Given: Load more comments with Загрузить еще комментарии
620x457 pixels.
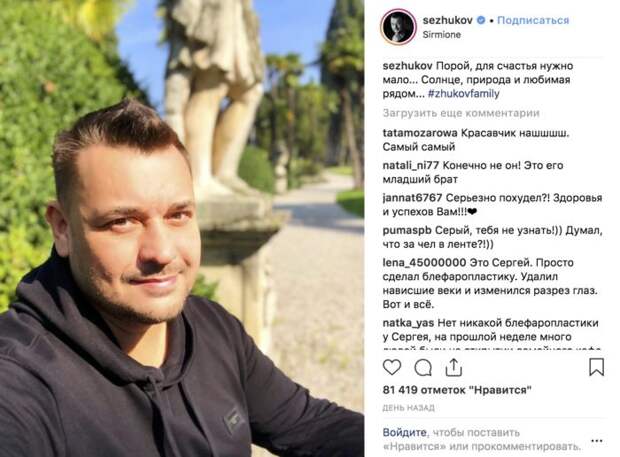Looking at the screenshot, I should pyautogui.click(x=461, y=113).
